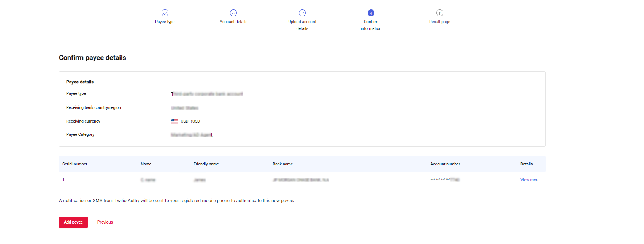644x244 pixels.
Task: Select the Account details step label
Action: pos(233,22)
